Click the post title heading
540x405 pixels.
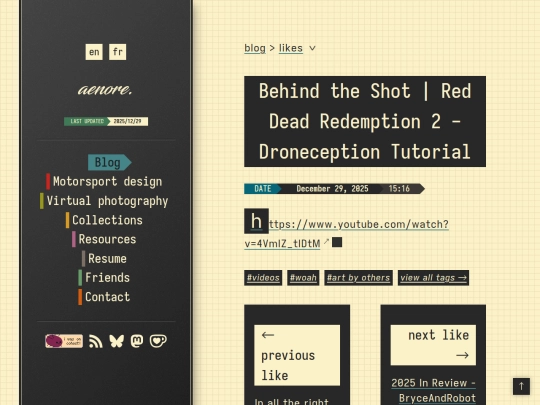click(365, 122)
